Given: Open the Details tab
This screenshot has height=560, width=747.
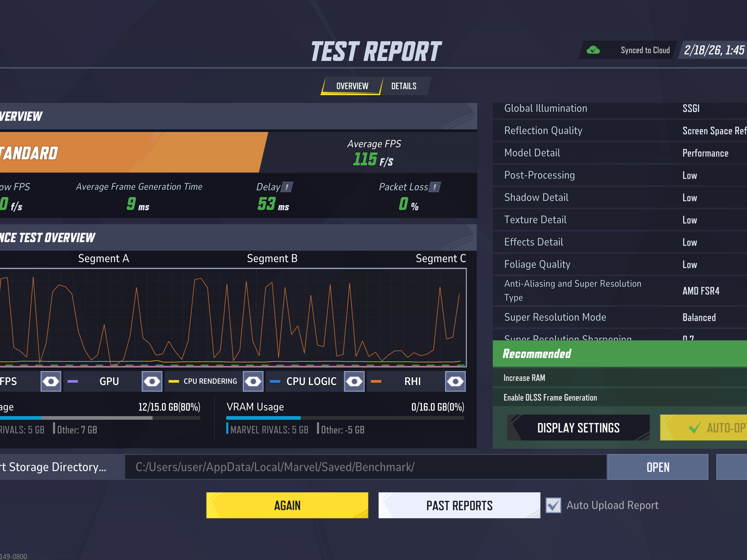Looking at the screenshot, I should click(404, 86).
